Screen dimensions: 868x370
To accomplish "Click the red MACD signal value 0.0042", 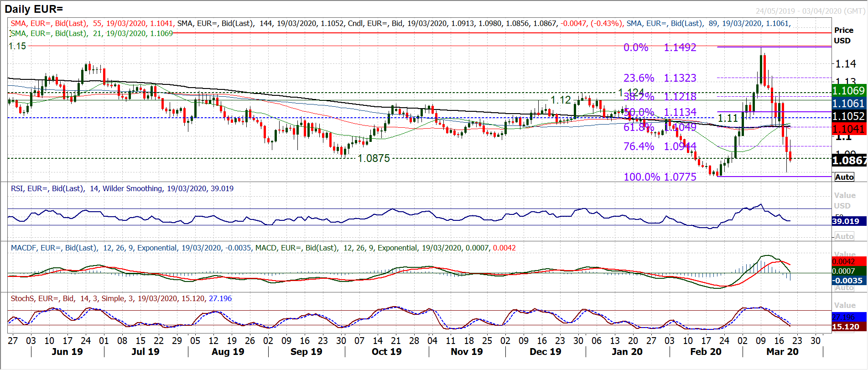I will [x=849, y=262].
